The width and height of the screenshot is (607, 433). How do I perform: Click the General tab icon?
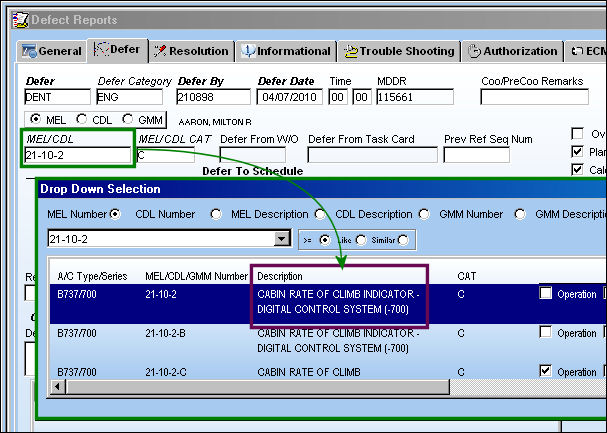pos(29,51)
